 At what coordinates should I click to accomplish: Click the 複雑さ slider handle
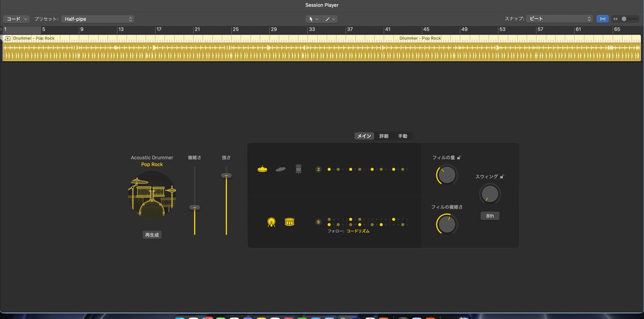195,207
